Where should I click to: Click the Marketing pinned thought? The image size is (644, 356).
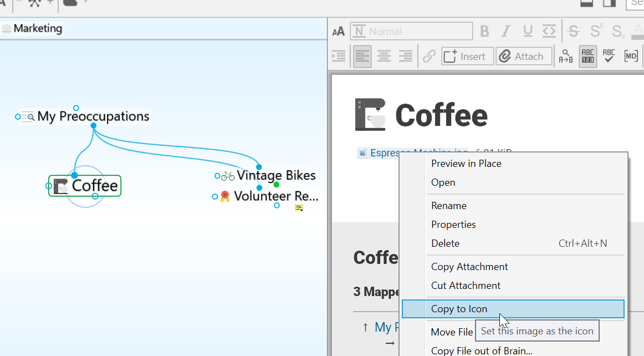[x=37, y=28]
